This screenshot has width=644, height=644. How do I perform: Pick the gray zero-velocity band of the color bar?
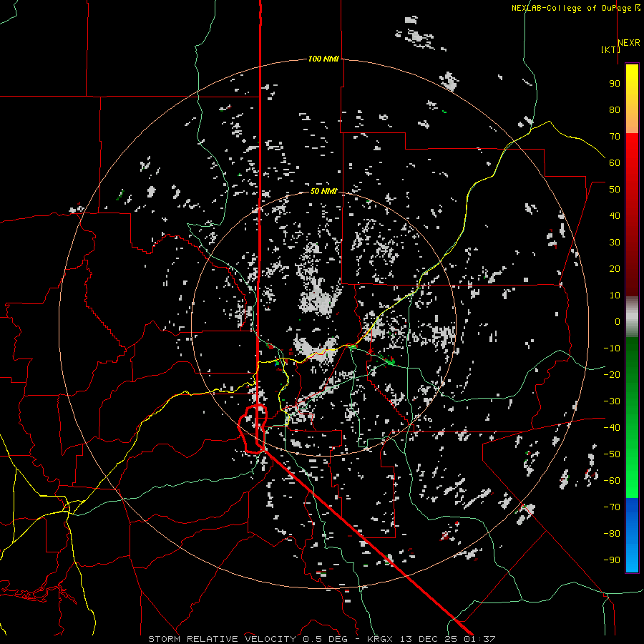pyautogui.click(x=632, y=317)
